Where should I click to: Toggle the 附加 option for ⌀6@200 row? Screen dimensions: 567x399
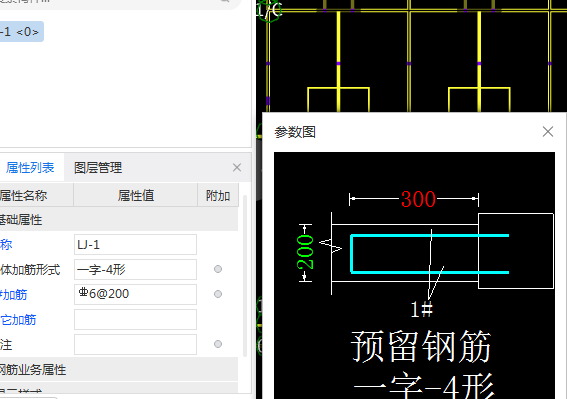coord(218,294)
